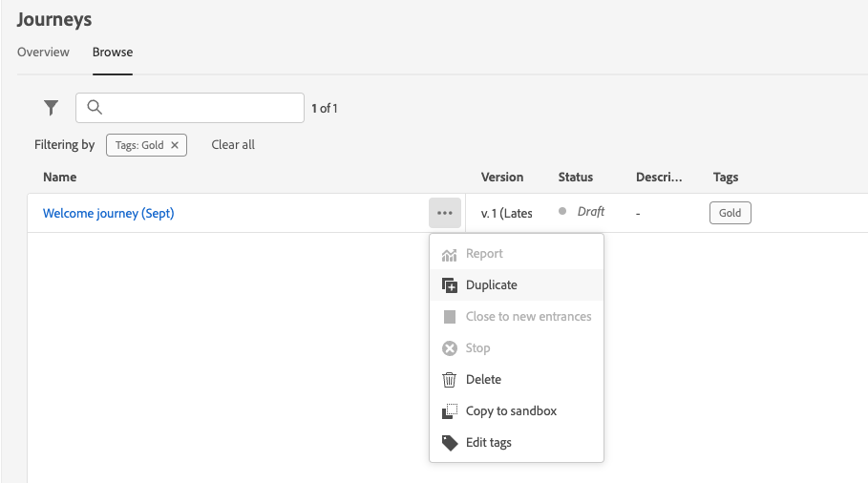Click the Delete trash icon
868x483 pixels.
pyautogui.click(x=450, y=380)
